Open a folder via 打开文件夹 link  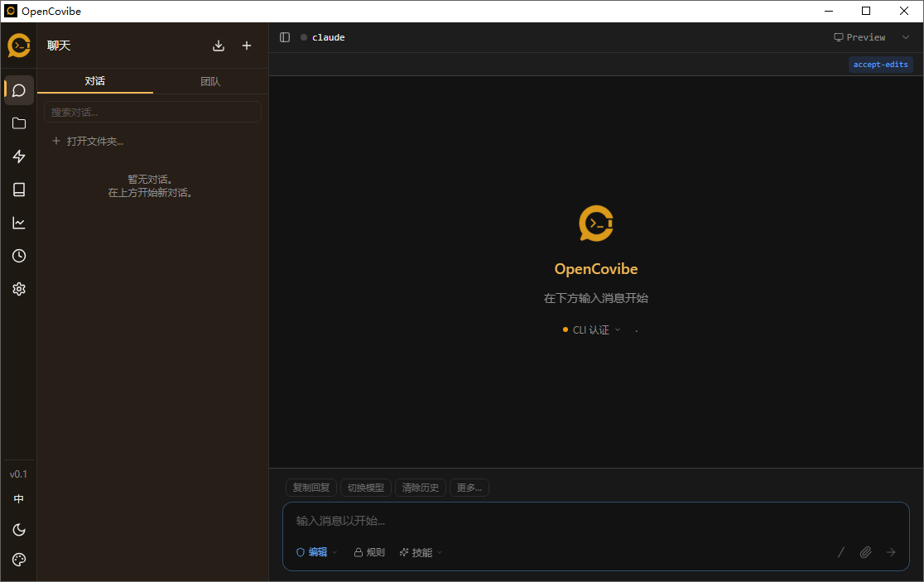pyautogui.click(x=94, y=141)
